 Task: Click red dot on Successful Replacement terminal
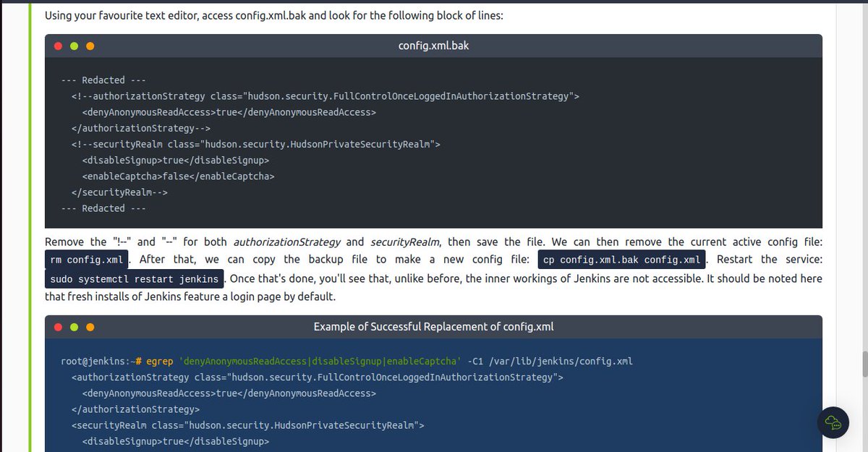click(x=59, y=327)
